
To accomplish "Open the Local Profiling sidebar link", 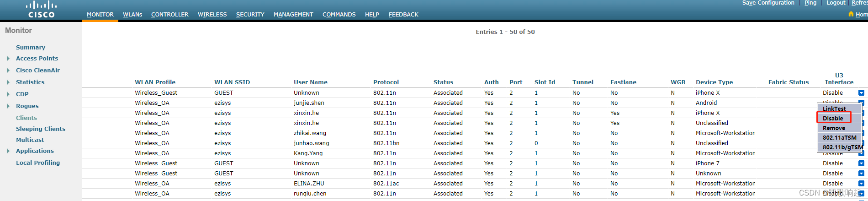I will click(x=38, y=163).
